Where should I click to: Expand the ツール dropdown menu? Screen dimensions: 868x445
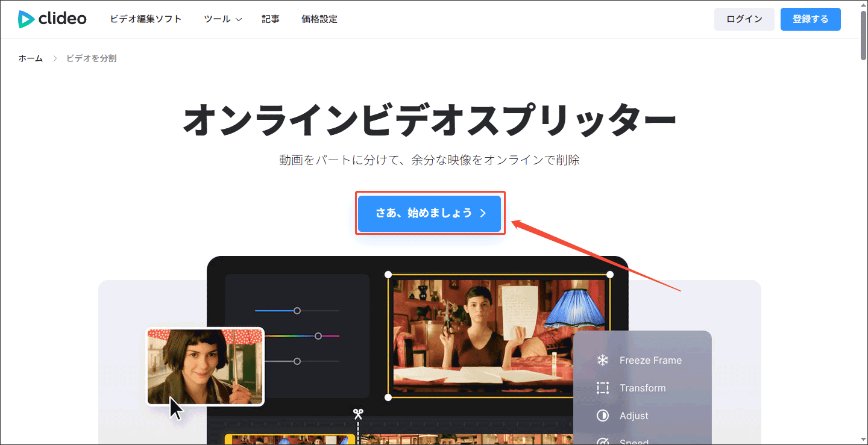coord(223,19)
